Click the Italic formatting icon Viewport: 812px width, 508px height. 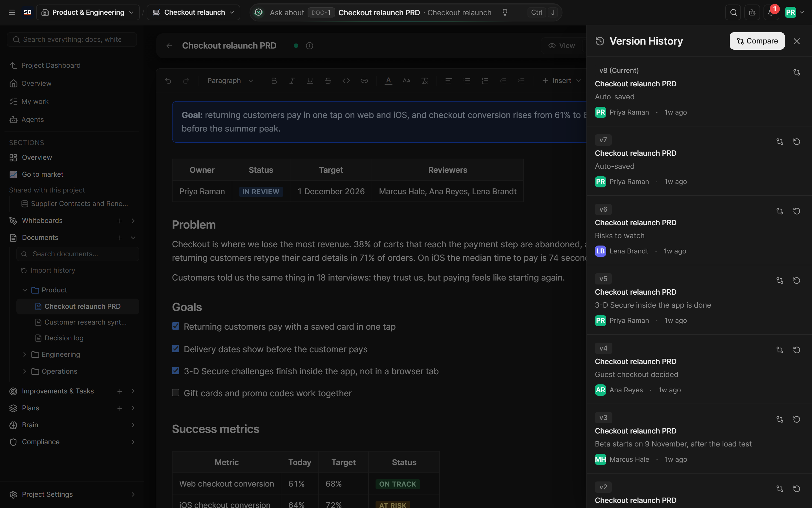point(292,81)
